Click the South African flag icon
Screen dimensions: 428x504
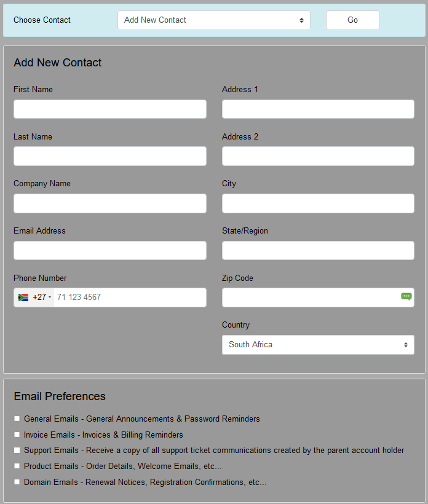pyautogui.click(x=22, y=297)
